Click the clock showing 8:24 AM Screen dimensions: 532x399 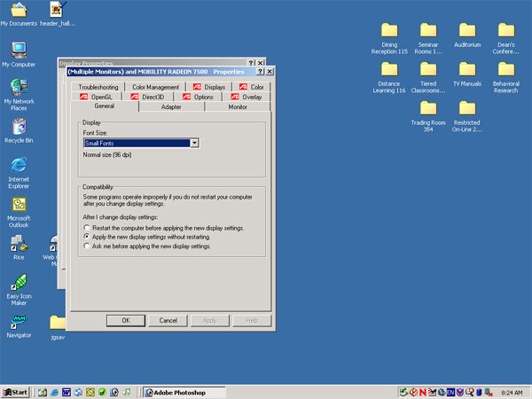pos(512,393)
